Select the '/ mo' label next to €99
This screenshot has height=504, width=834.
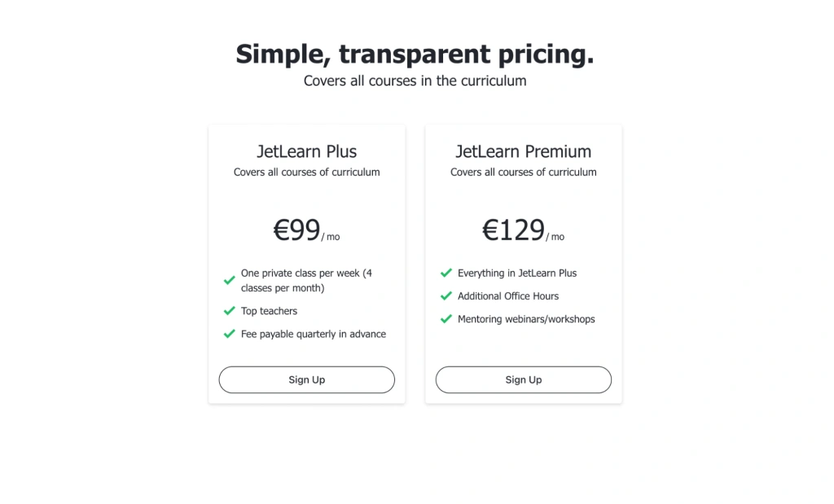tap(330, 236)
